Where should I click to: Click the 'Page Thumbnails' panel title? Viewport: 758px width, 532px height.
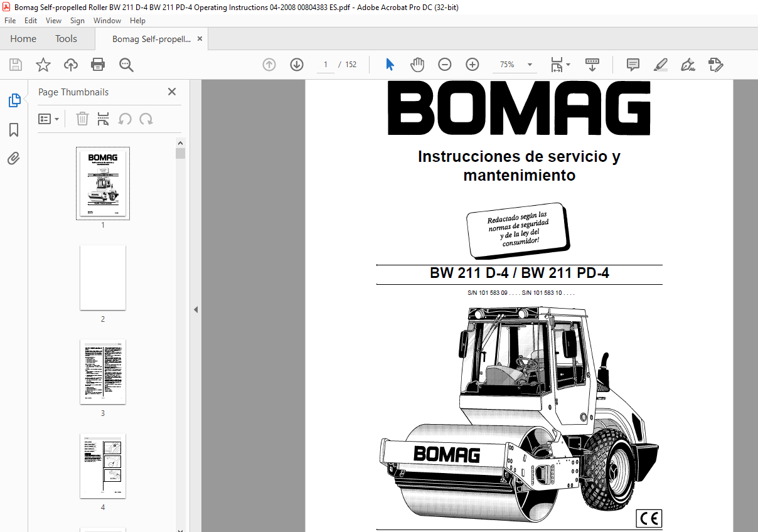pos(73,92)
